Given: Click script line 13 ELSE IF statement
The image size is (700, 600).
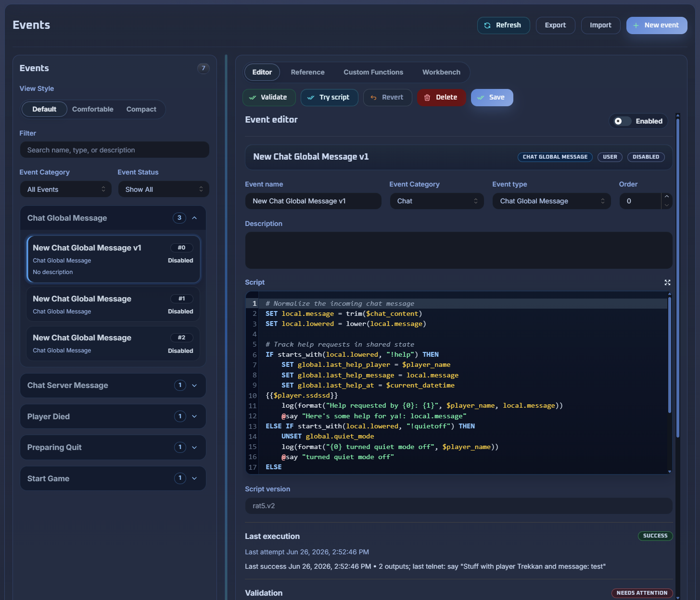Looking at the screenshot, I should coord(370,426).
